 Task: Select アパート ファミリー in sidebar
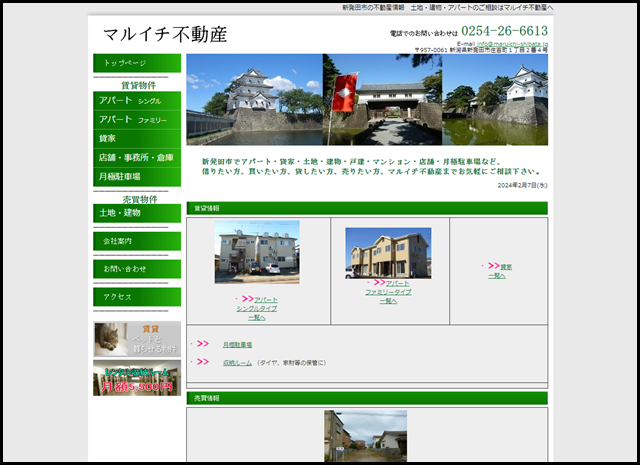pyautogui.click(x=137, y=120)
